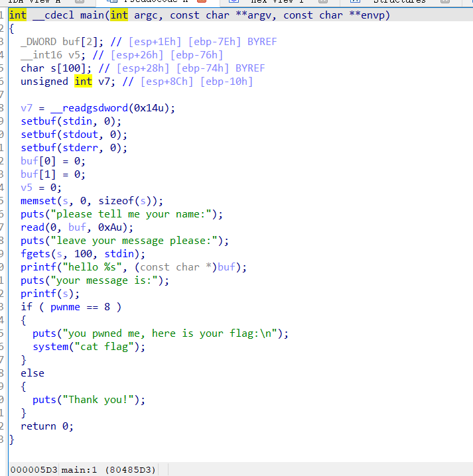
Task: Click the [ebp-74h] stack offset comment
Action: pyautogui.click(x=202, y=68)
